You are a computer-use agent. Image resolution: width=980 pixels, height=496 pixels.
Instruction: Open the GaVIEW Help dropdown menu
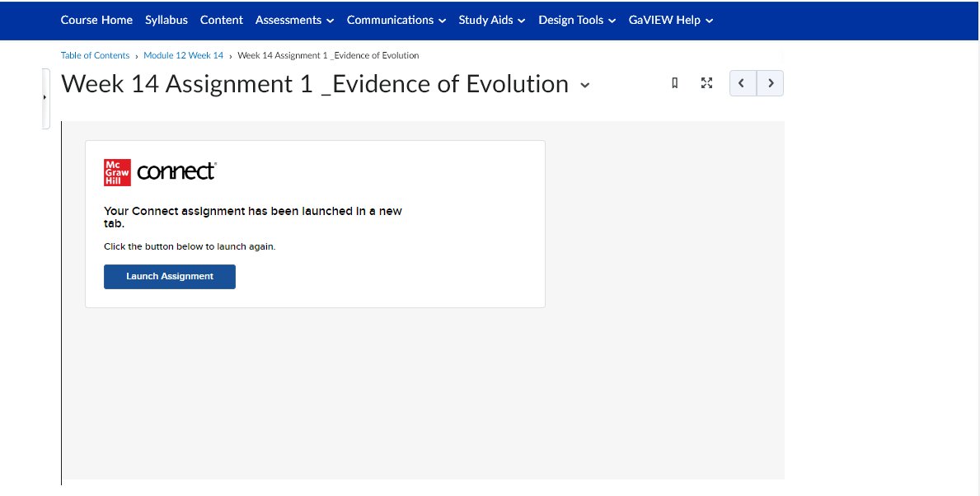pyautogui.click(x=671, y=20)
